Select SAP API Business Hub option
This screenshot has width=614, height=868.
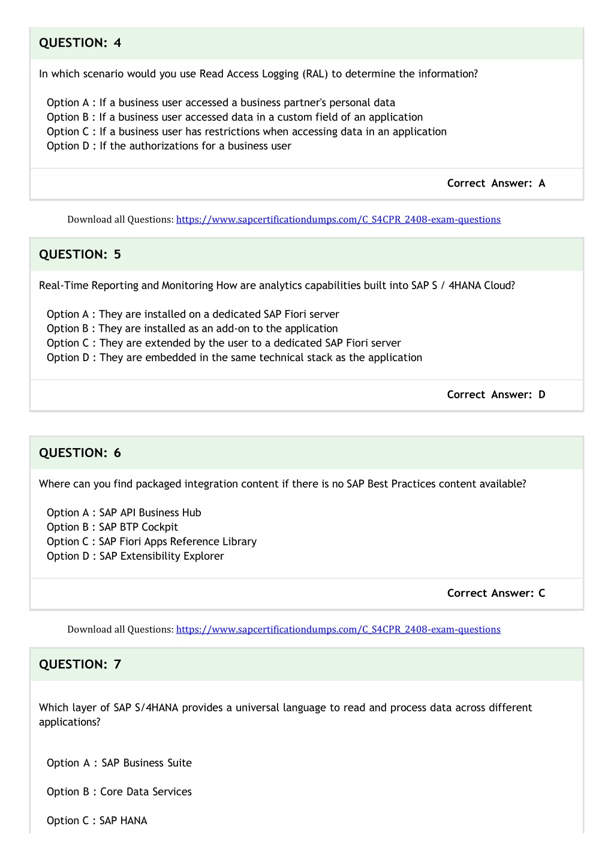click(124, 513)
